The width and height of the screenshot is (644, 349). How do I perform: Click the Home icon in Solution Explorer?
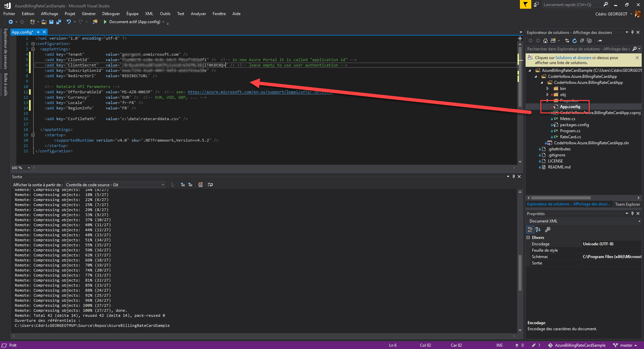(x=545, y=41)
